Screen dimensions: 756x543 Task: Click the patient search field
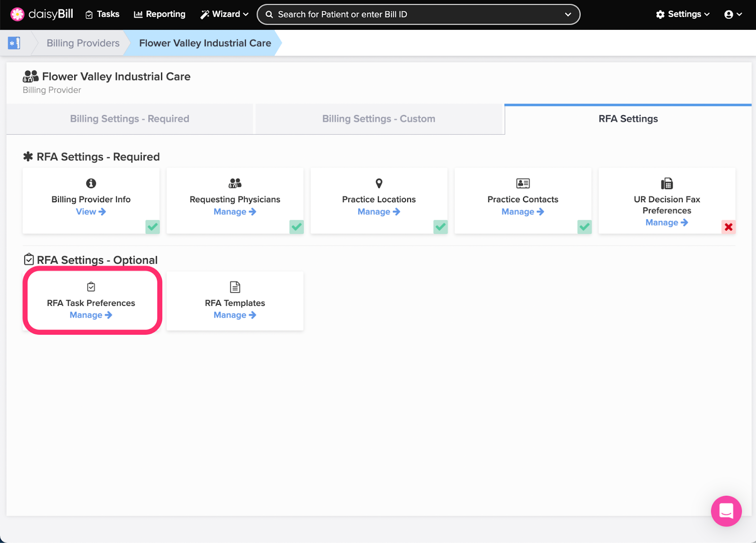[418, 14]
